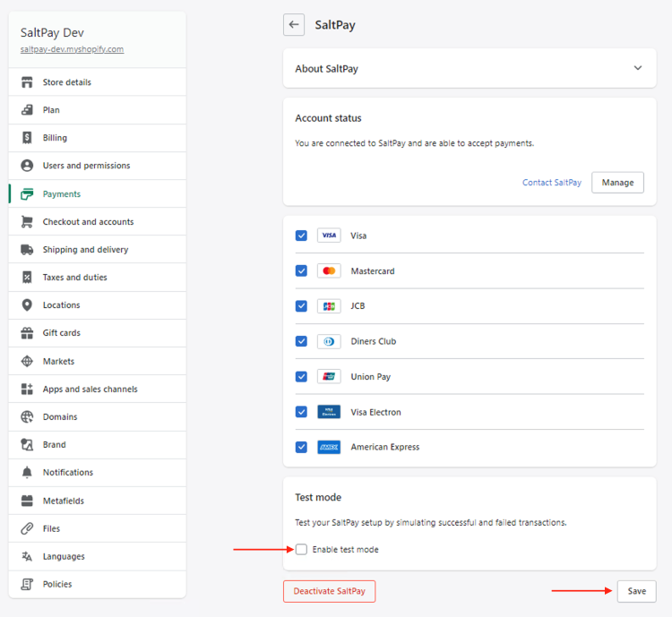Go back with the arrow button
Screen dimensions: 672x617
point(294,24)
